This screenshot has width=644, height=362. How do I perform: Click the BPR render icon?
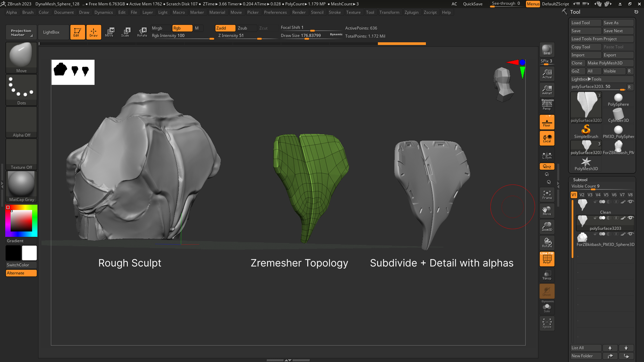coord(547,50)
